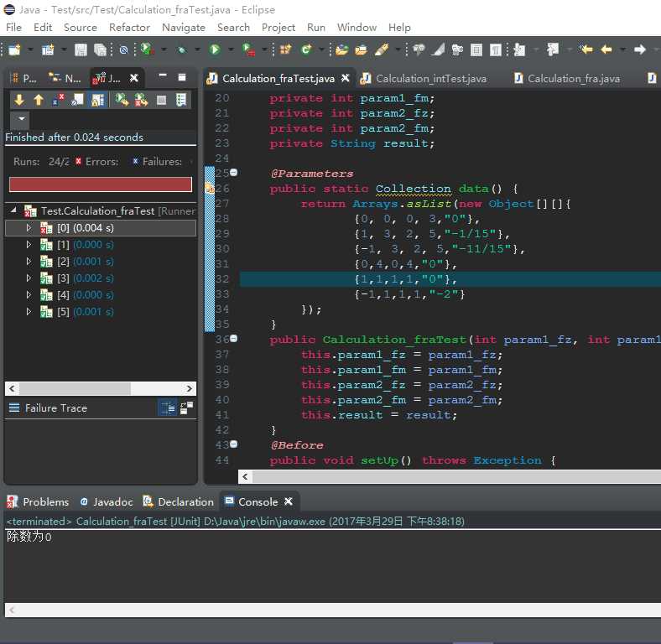Click the New wizard toolbar icon
Image resolution: width=661 pixels, height=644 pixels.
pos(14,49)
